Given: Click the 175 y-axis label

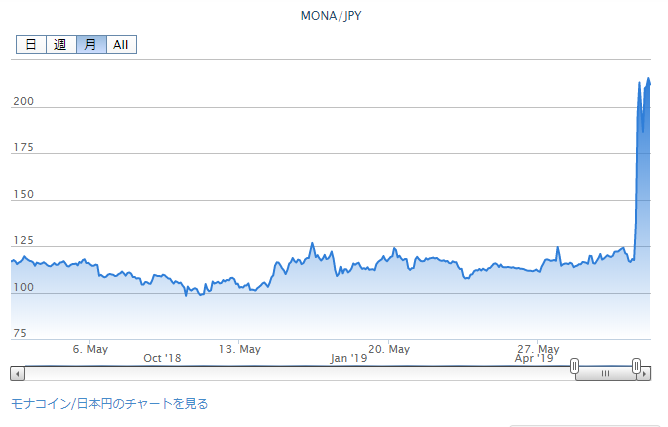Looking at the screenshot, I should tap(23, 147).
